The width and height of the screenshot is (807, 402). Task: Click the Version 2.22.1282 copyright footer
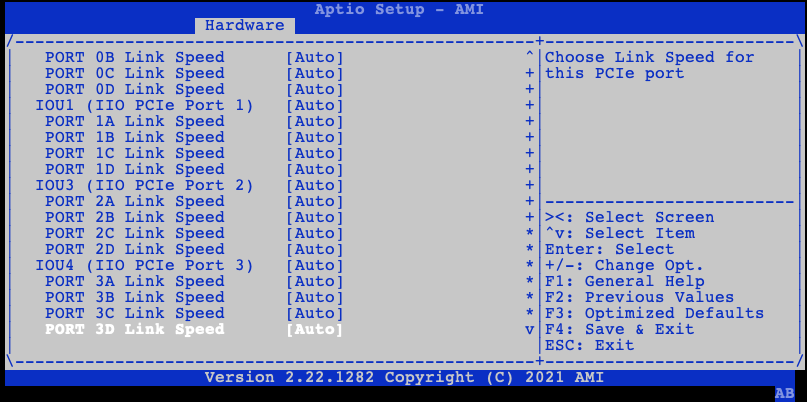[404, 377]
